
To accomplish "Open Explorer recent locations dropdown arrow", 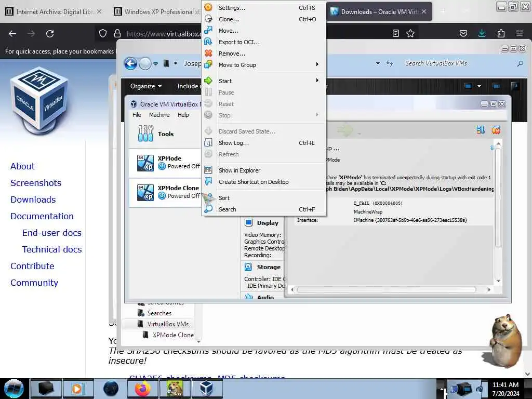I will point(155,63).
